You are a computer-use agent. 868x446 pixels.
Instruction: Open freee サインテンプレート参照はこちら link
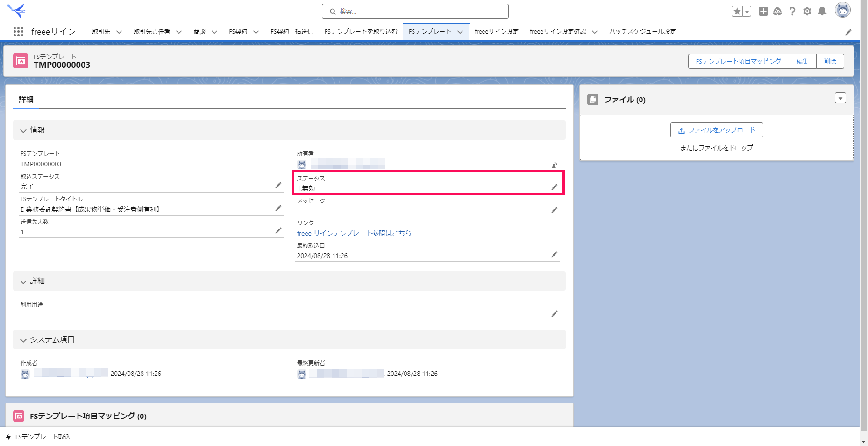[354, 233]
